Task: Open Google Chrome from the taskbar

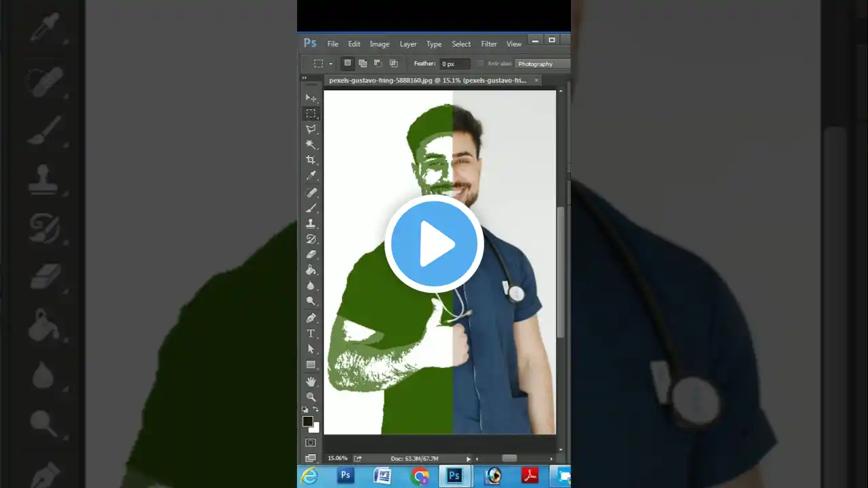Action: pos(419,476)
